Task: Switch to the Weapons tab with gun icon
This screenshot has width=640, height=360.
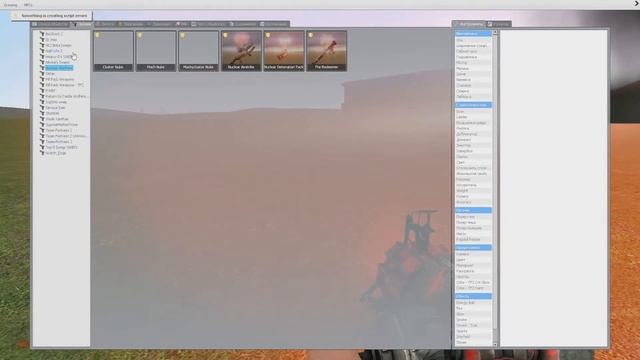Action: [82, 24]
